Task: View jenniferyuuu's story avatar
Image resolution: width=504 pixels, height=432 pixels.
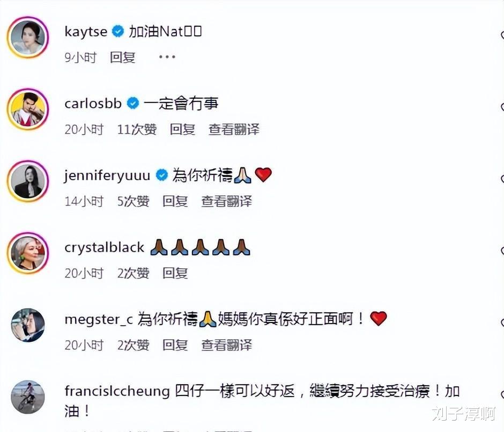Action: 28,181
